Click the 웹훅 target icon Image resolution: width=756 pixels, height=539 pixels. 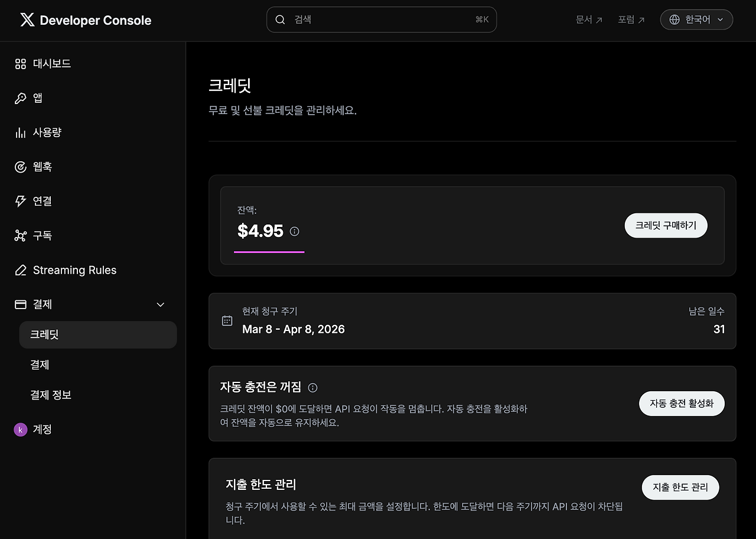pos(21,167)
